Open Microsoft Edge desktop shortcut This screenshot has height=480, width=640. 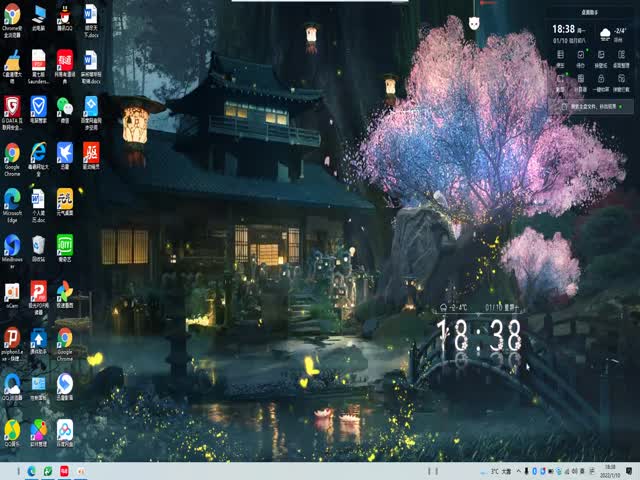coord(12,200)
